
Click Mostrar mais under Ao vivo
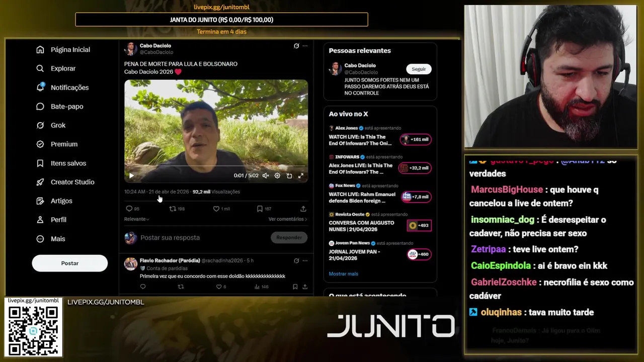[x=344, y=274]
